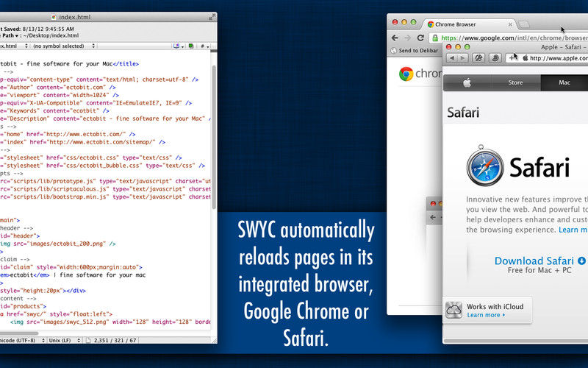This screenshot has width=588, height=368.
Task: Click the green padlock icon in Chrome address bar
Action: (x=435, y=38)
